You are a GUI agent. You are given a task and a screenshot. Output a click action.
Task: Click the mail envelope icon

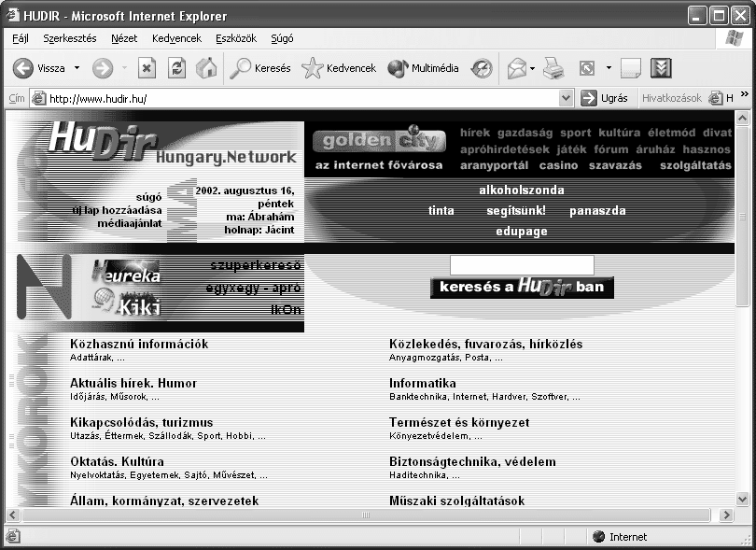point(516,68)
